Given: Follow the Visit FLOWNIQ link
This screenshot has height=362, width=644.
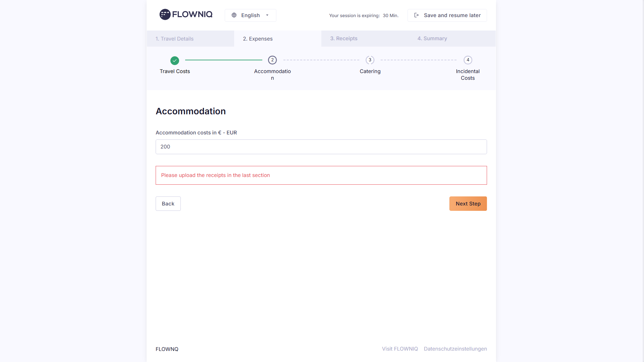Looking at the screenshot, I should [400, 349].
